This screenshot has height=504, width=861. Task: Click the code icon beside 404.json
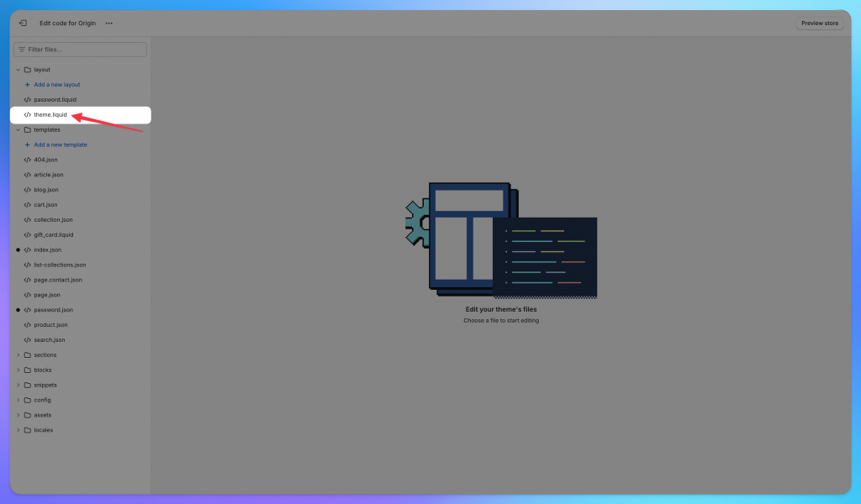[x=26, y=160]
